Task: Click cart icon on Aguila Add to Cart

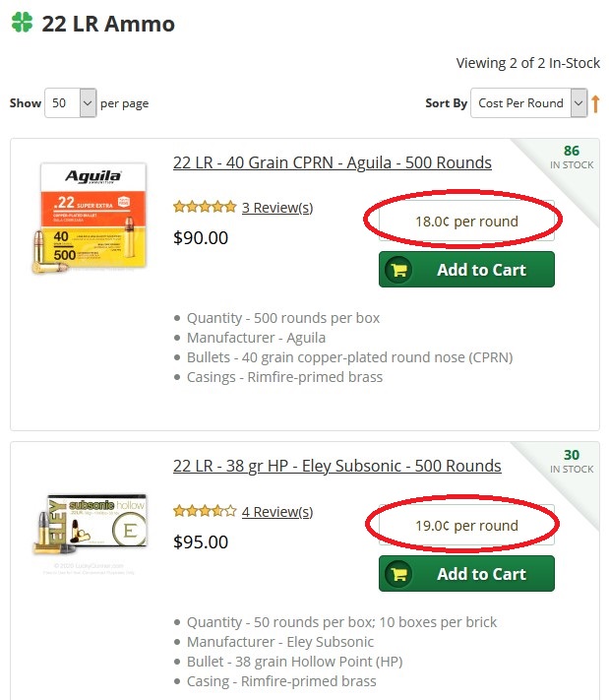Action: [x=398, y=270]
